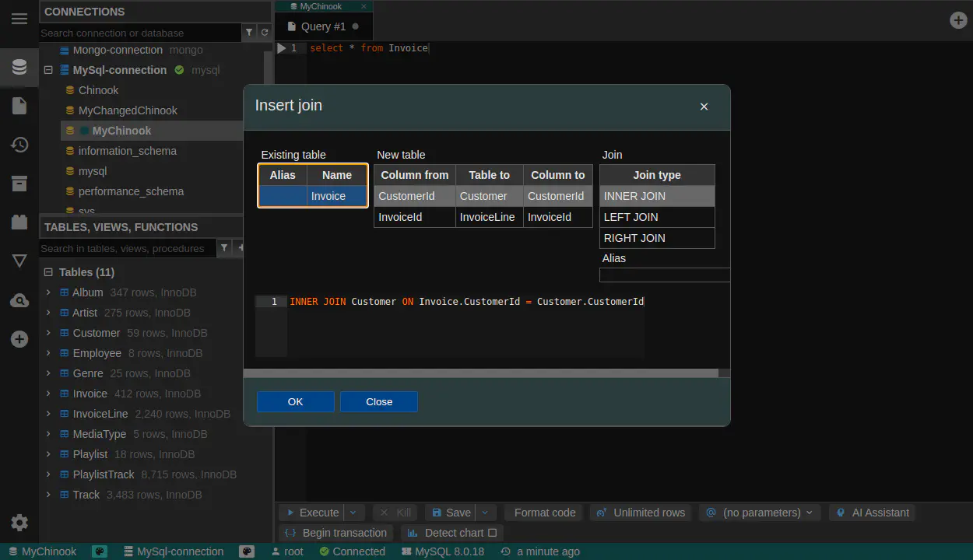The image size is (973, 560).
Task: Click the second theme palette icon in status bar
Action: click(x=247, y=551)
